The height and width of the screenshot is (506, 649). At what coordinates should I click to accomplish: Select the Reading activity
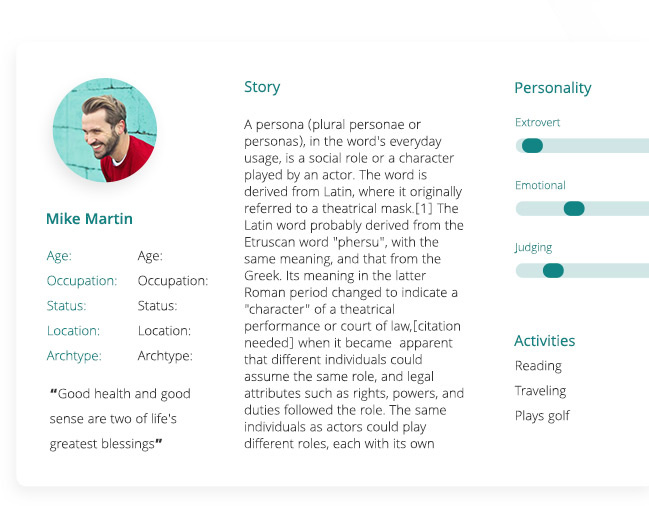click(x=538, y=366)
